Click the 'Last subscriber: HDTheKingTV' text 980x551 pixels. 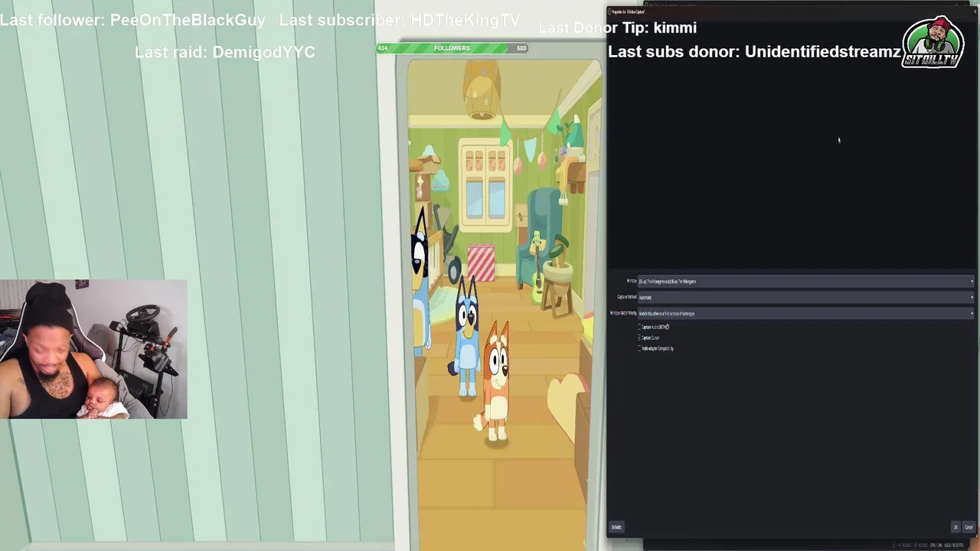[x=400, y=21]
